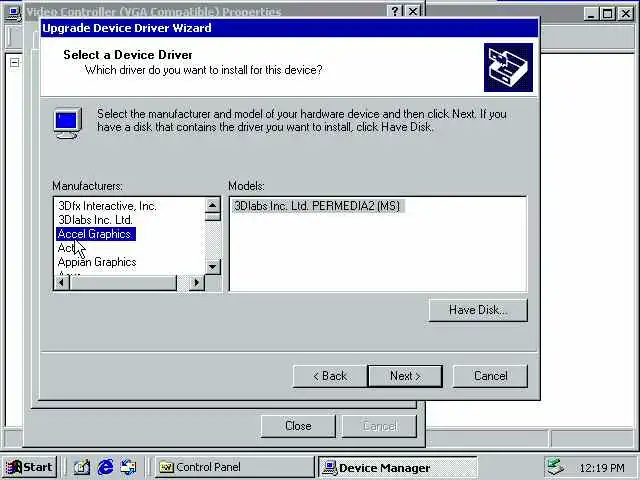Cancel the Upgrade Device Driver Wizard
The width and height of the screenshot is (640, 480).
(490, 376)
